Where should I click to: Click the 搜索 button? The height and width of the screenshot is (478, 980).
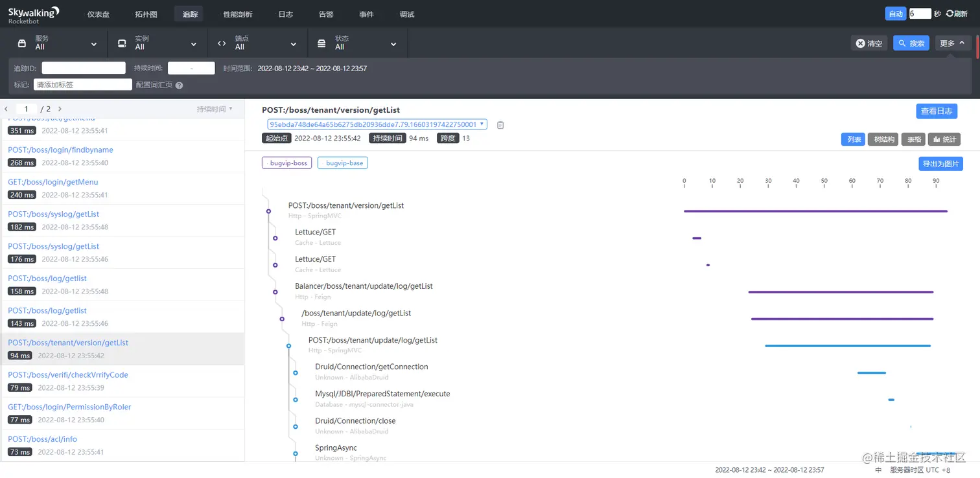911,43
